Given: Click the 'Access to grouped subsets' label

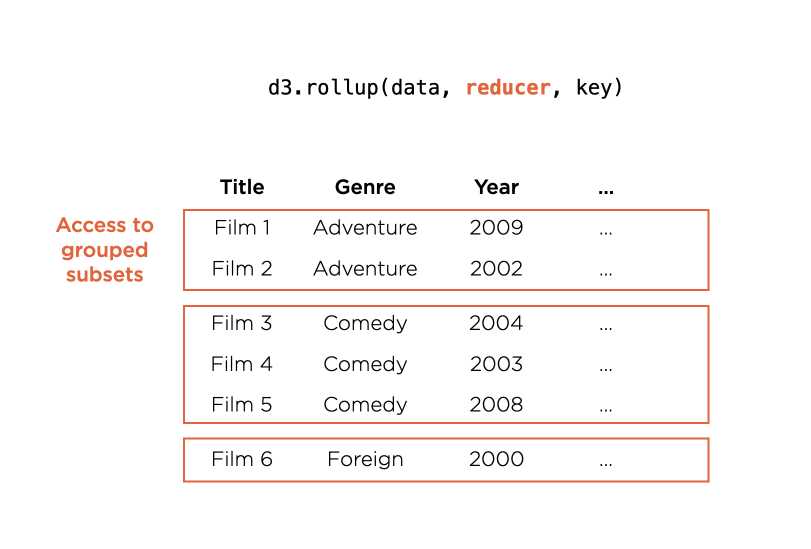Looking at the screenshot, I should [105, 249].
